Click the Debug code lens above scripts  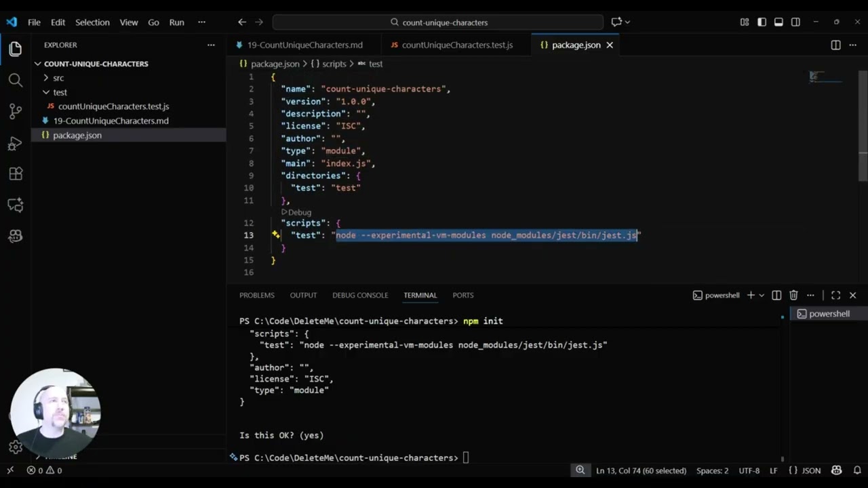pos(296,212)
